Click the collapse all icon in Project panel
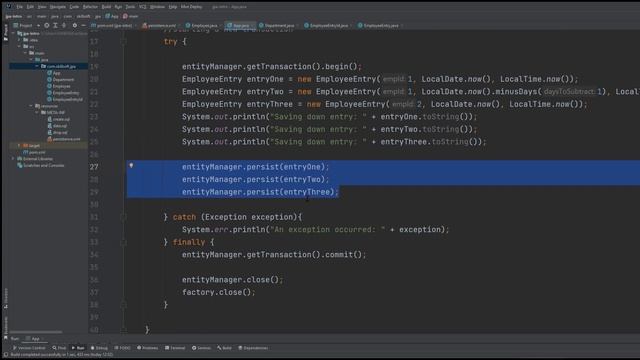The width and height of the screenshot is (640, 360). pos(64,25)
